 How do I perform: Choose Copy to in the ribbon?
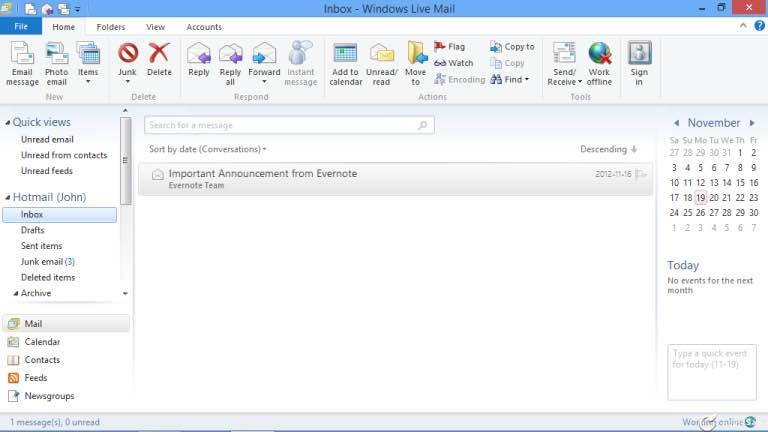click(512, 47)
